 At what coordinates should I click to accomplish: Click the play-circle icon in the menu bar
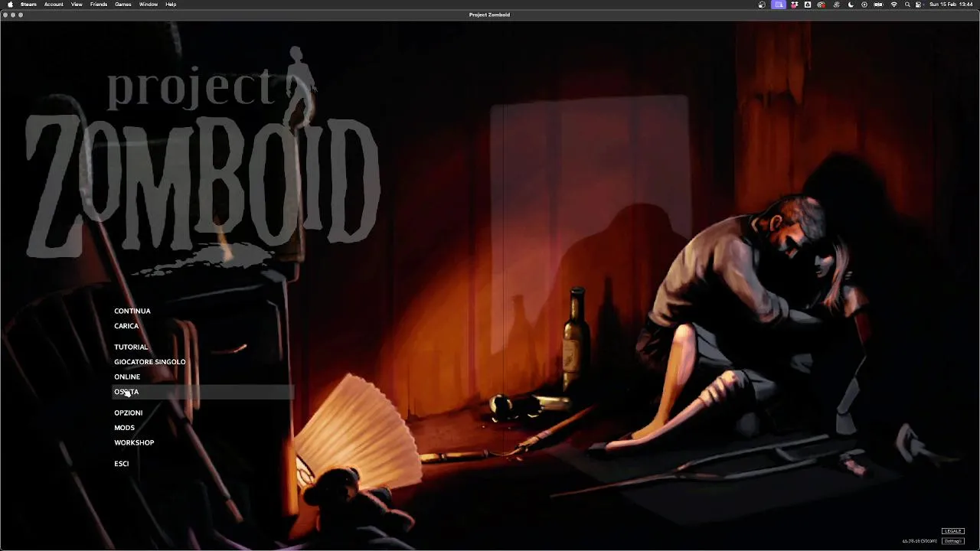click(864, 5)
